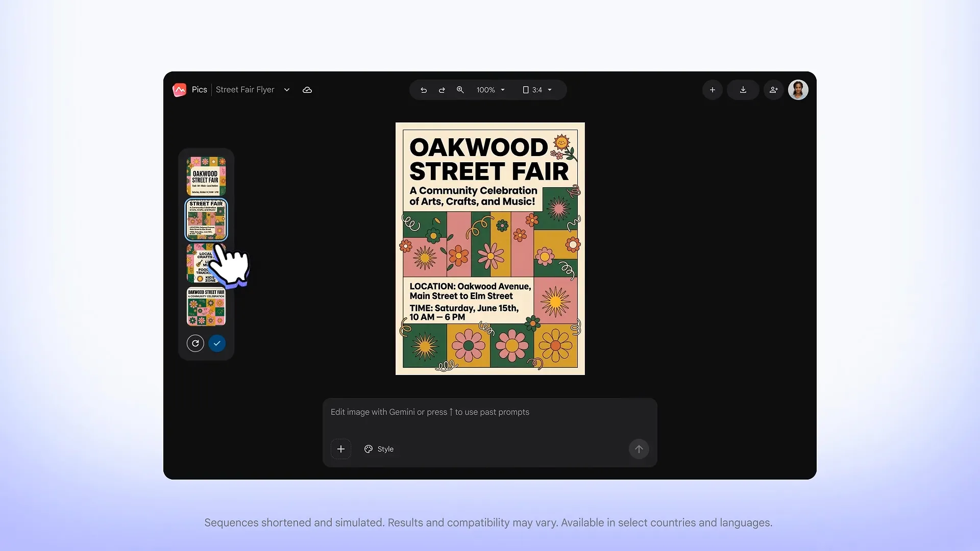Click the Pics app logo
The image size is (980, 551).
point(180,90)
